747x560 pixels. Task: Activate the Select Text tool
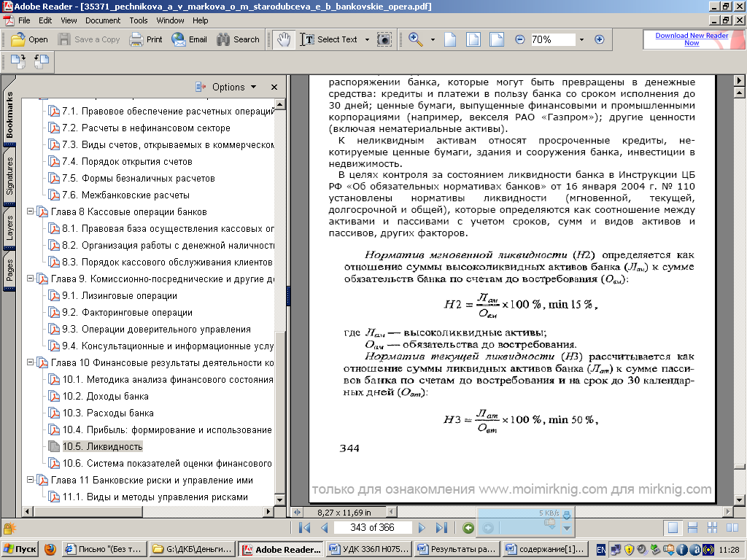329,39
